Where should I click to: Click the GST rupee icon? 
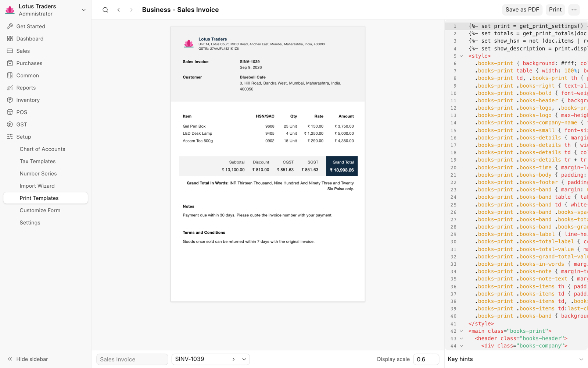tap(10, 124)
